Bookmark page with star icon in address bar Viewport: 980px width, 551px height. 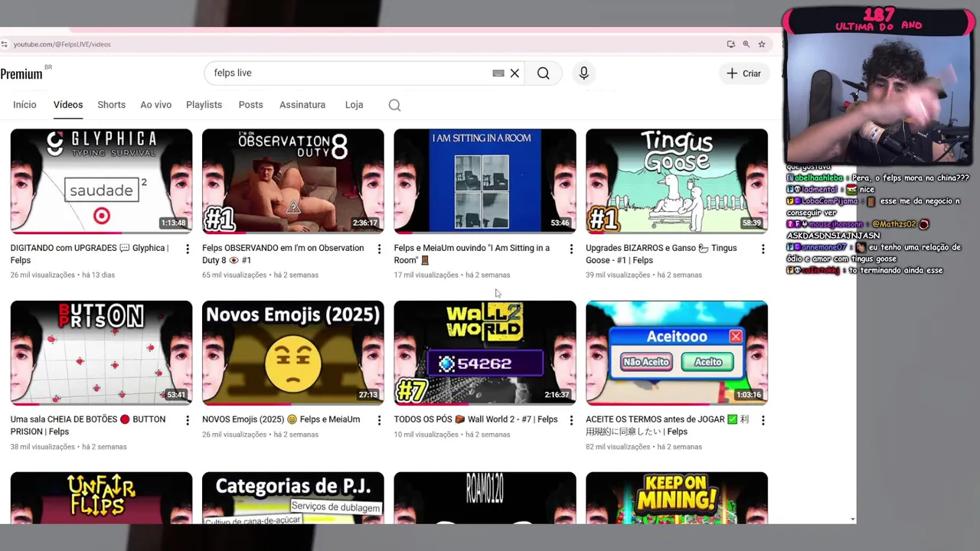click(x=762, y=44)
